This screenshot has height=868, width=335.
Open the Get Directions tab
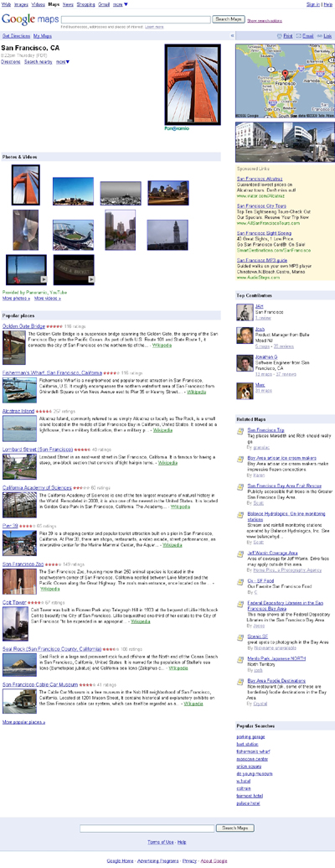[16, 35]
